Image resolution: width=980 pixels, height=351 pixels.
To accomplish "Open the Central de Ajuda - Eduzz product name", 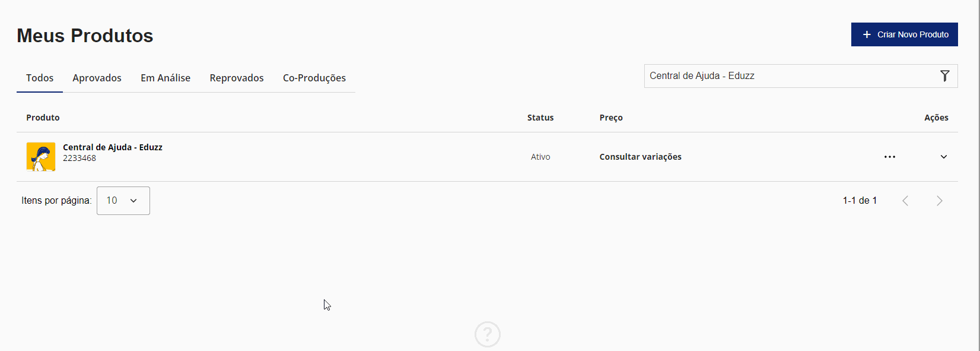I will (x=113, y=147).
